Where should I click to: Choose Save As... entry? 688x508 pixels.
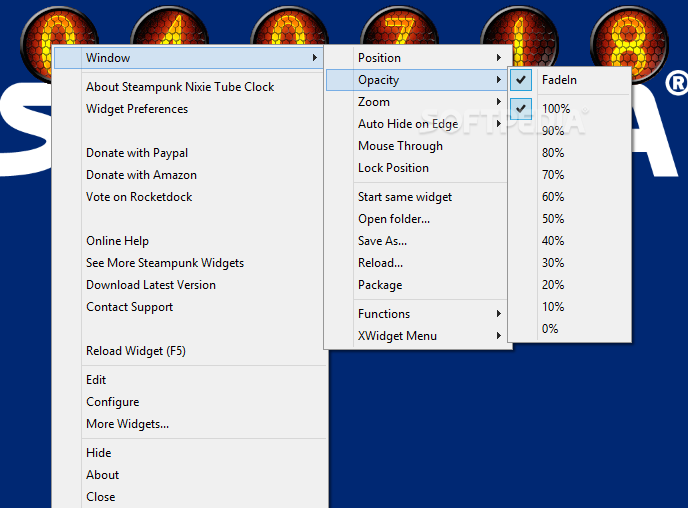pos(417,240)
